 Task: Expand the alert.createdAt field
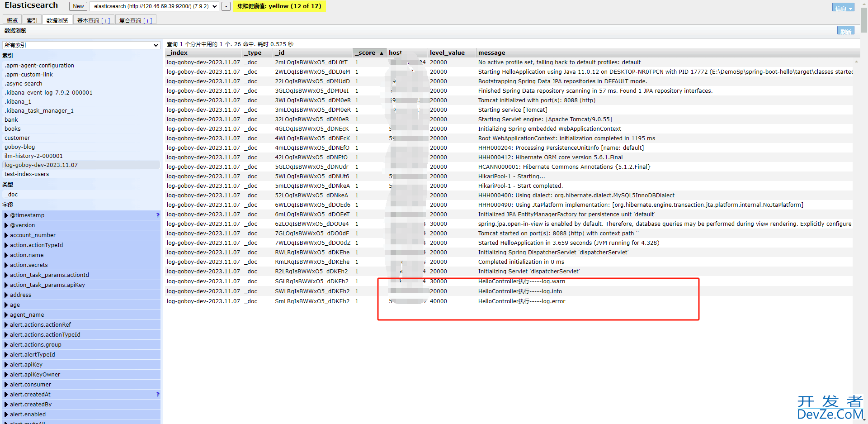pos(81,395)
